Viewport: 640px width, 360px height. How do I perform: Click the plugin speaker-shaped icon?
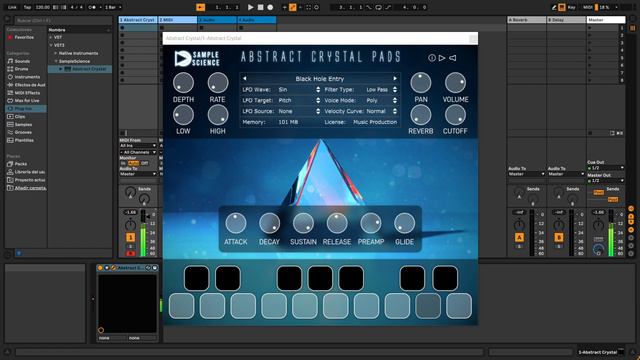coord(453,58)
